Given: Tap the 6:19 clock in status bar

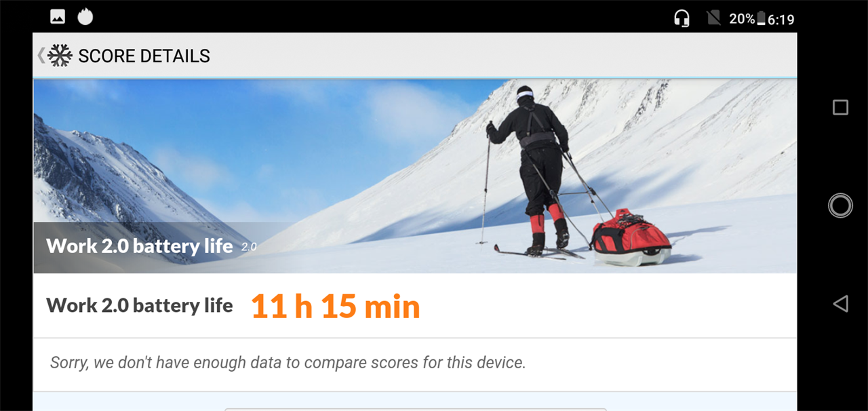Looking at the screenshot, I should click(781, 20).
